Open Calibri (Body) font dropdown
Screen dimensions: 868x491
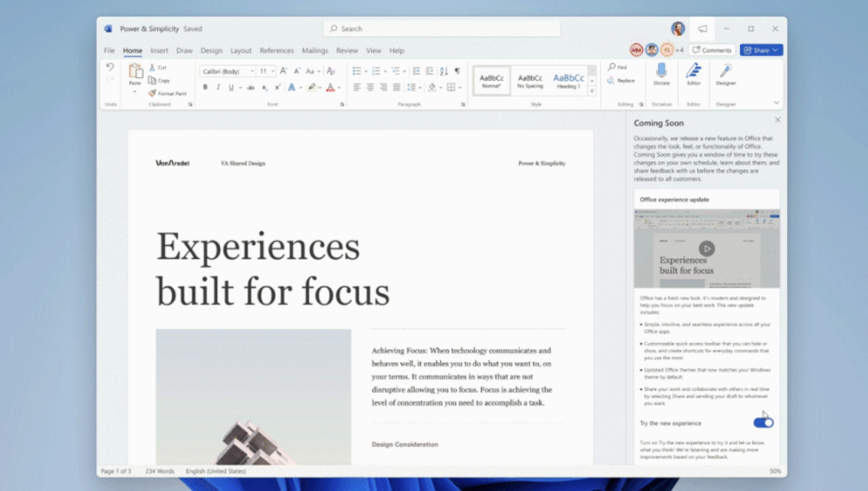[x=252, y=71]
